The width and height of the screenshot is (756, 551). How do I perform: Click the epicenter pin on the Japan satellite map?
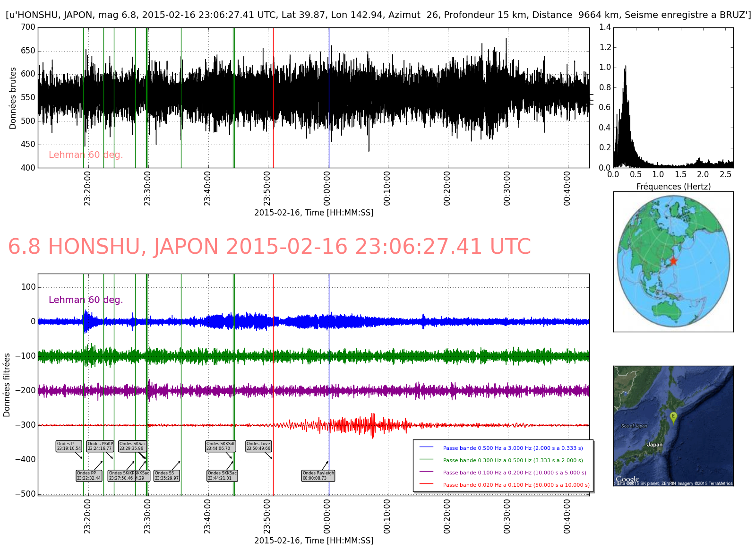(x=673, y=416)
